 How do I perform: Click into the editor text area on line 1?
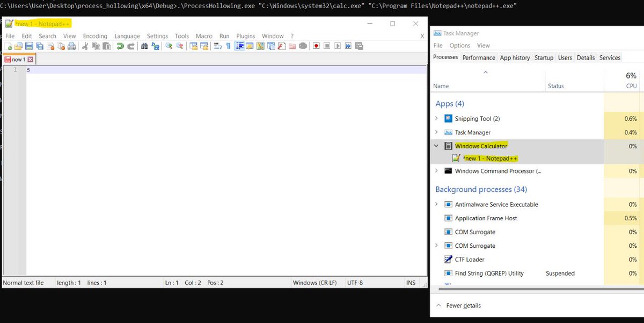tap(225, 70)
